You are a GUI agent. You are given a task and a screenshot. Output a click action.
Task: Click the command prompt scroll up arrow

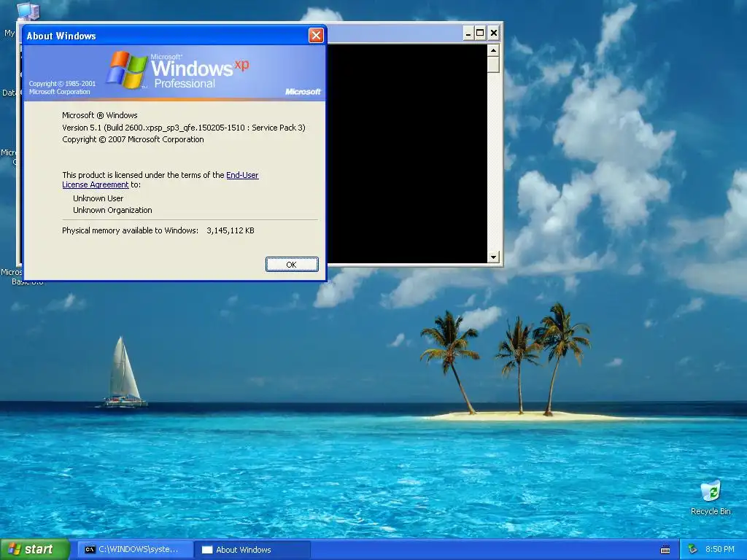(494, 50)
